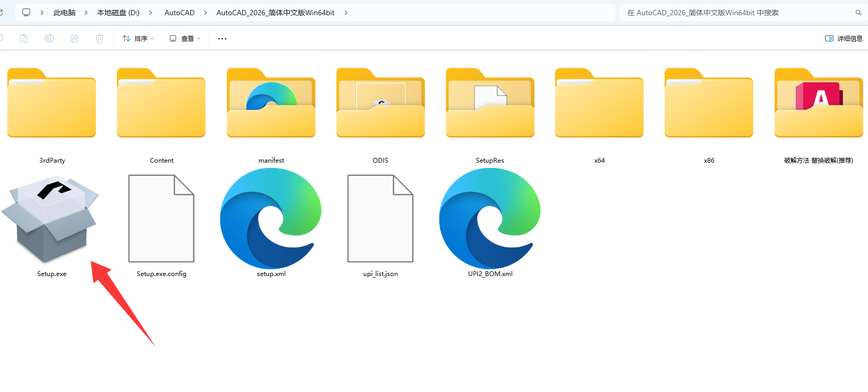Click the Setup.exe file name label
Screen dimensions: 868x392
pos(52,274)
